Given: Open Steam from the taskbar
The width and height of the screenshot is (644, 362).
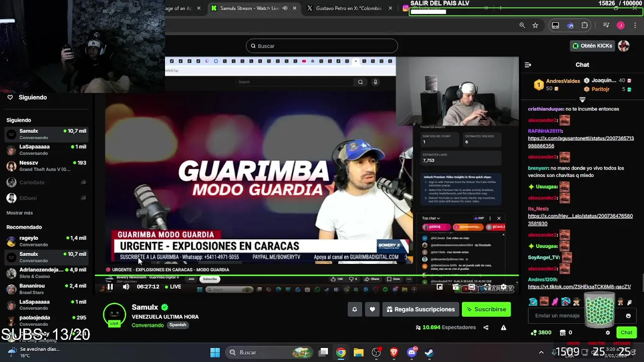Looking at the screenshot, I should (429, 352).
